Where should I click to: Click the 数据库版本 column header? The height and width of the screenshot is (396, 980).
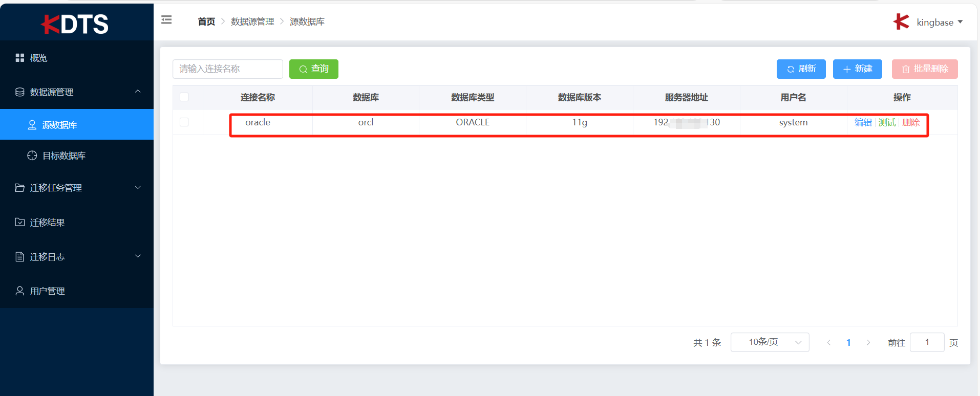pyautogui.click(x=580, y=97)
